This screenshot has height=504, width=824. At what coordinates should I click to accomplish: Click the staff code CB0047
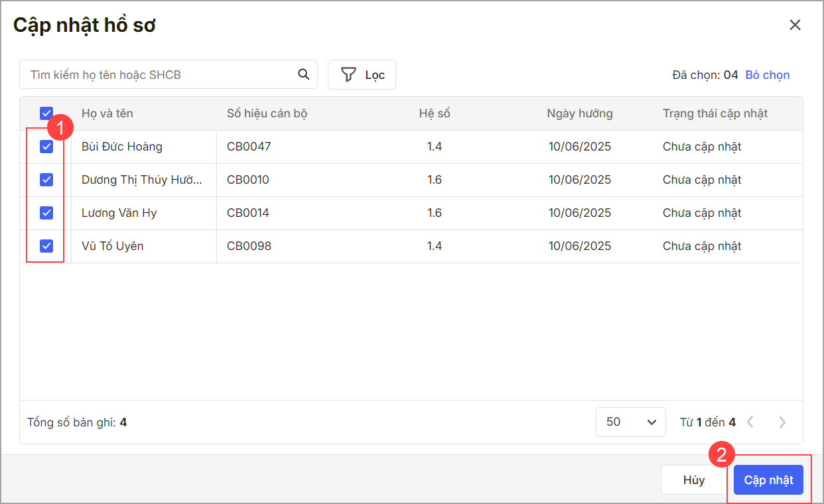click(x=249, y=147)
